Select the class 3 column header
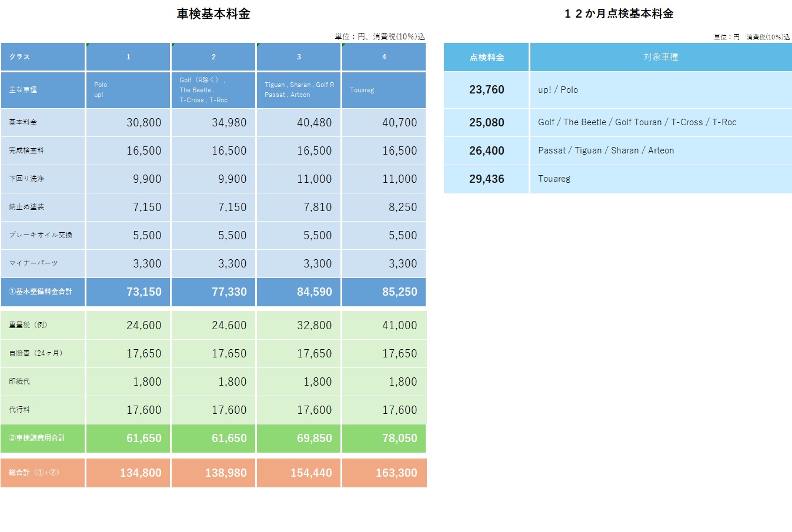 click(299, 57)
